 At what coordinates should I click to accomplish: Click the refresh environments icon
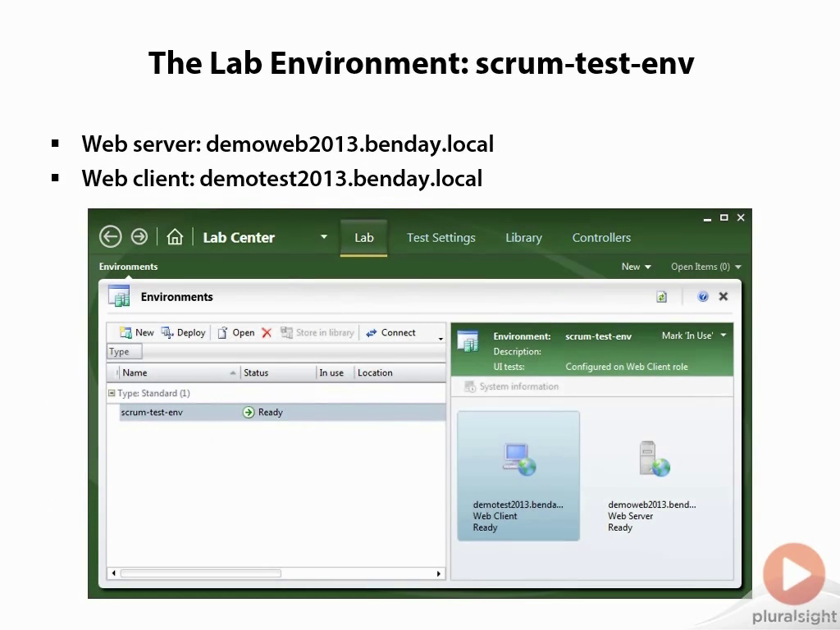662,297
